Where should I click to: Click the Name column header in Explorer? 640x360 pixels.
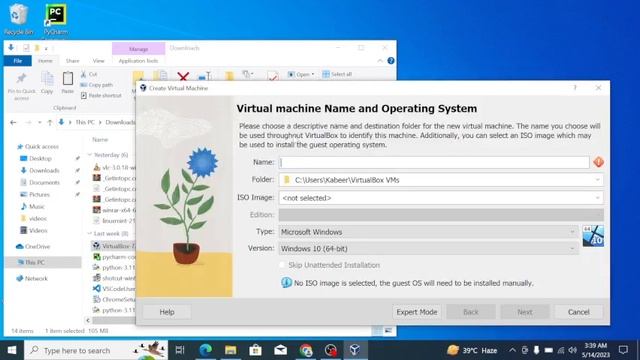(x=100, y=140)
